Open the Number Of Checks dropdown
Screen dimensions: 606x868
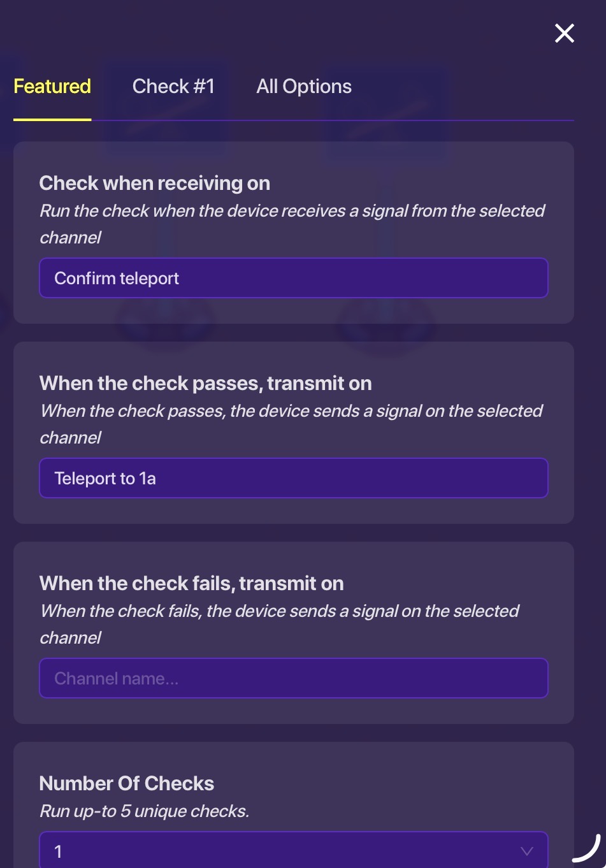click(293, 851)
